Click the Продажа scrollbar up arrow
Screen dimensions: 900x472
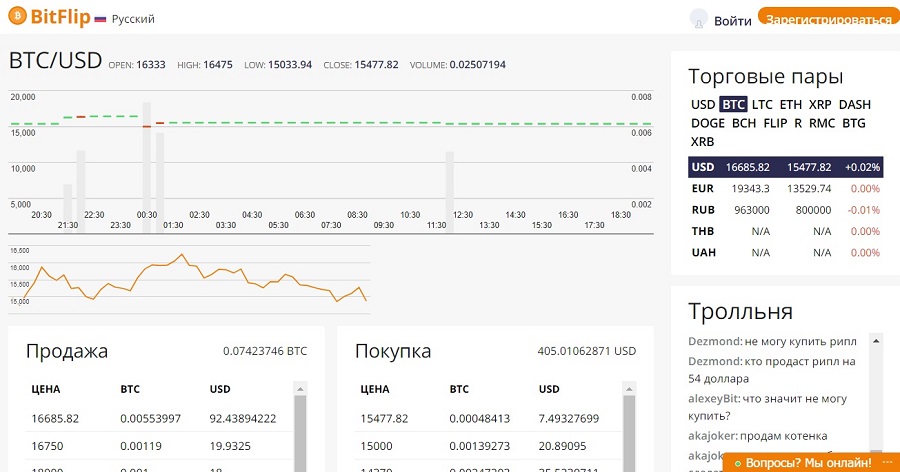pyautogui.click(x=300, y=389)
